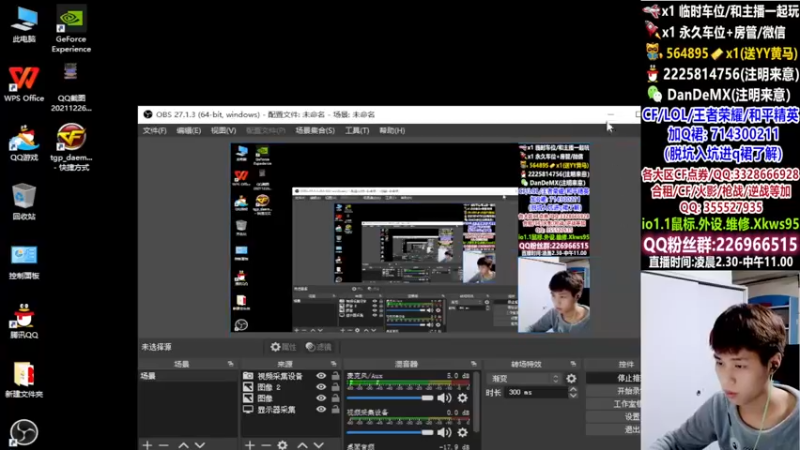Remove the selected source with minus icon

[x=266, y=445]
